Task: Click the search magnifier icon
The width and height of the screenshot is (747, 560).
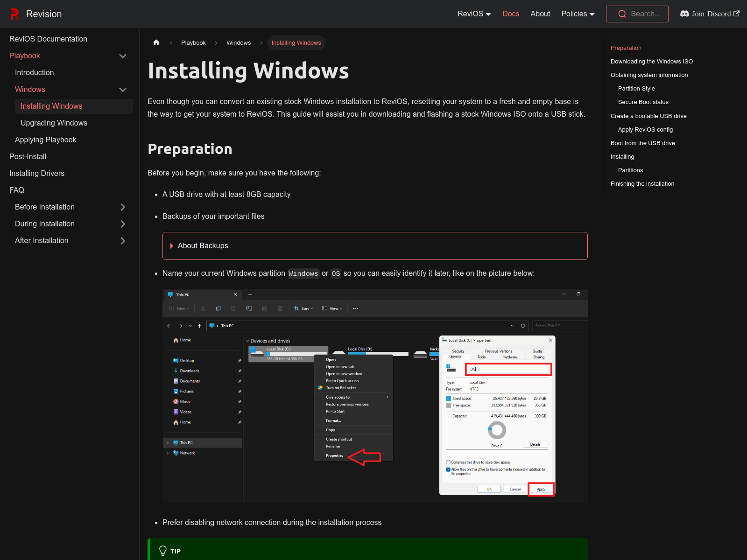Action: (x=622, y=14)
